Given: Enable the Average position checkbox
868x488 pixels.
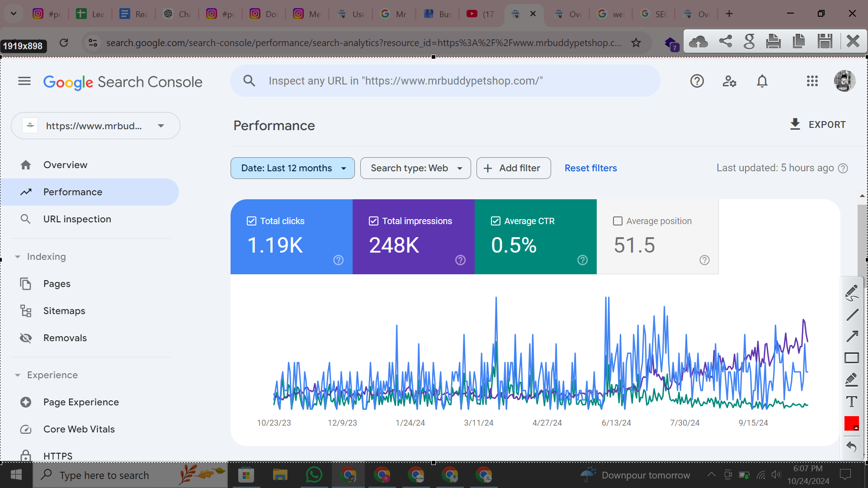Looking at the screenshot, I should coord(618,221).
